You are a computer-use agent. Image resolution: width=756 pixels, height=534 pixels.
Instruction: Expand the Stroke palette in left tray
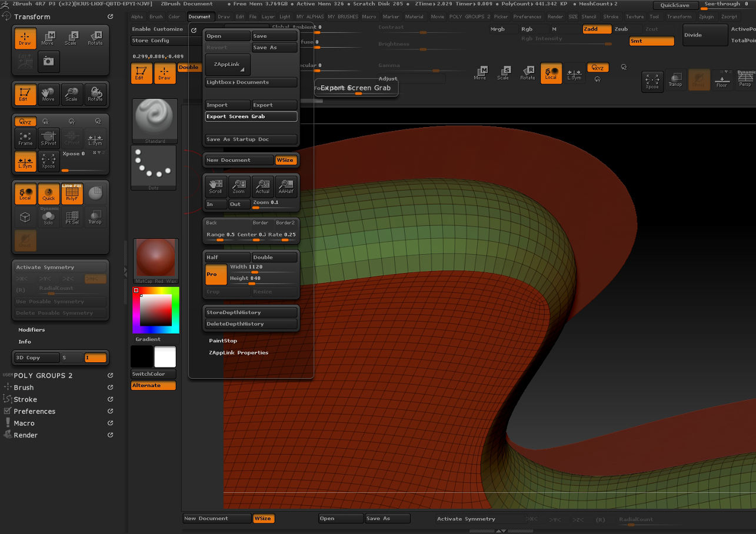(25, 399)
